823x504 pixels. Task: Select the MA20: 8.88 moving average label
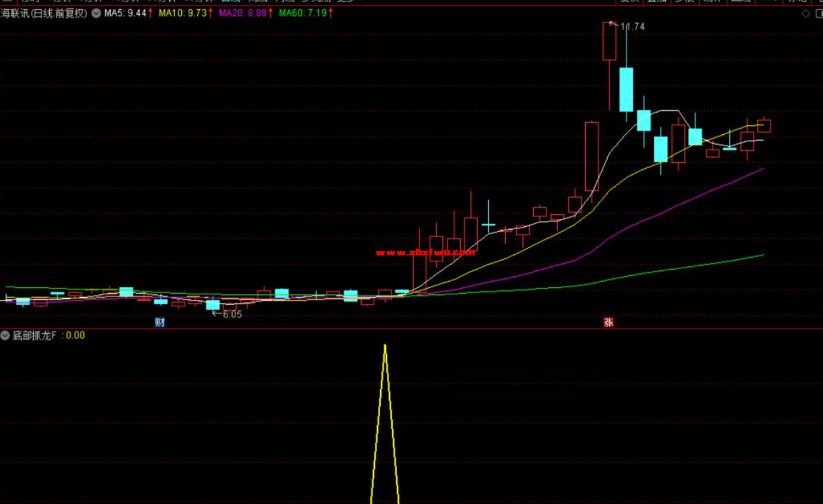click(x=243, y=13)
